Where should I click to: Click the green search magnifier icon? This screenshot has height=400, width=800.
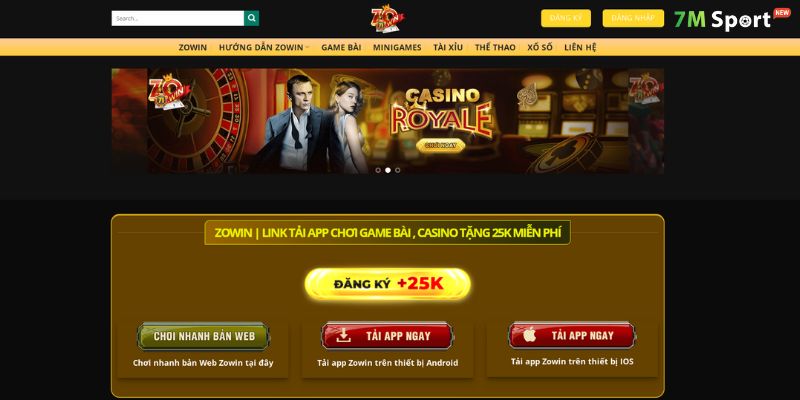pyautogui.click(x=251, y=18)
